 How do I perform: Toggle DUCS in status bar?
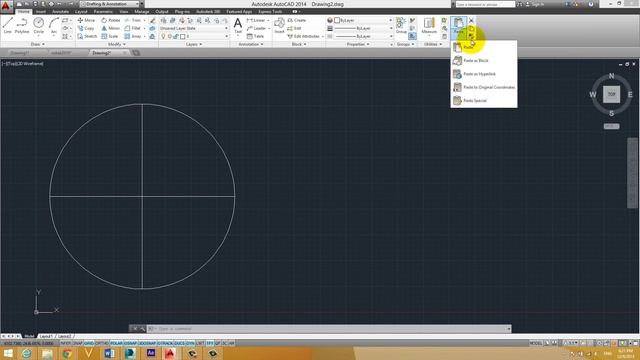pyautogui.click(x=179, y=343)
